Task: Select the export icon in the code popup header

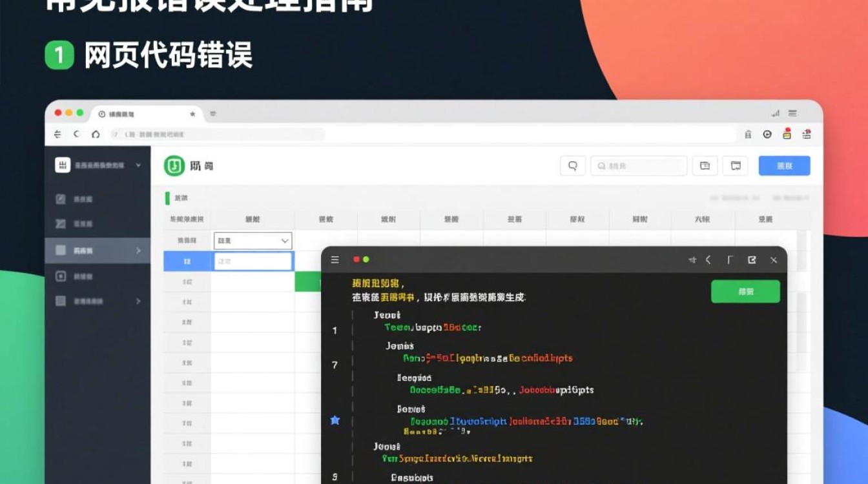Action: pyautogui.click(x=751, y=260)
